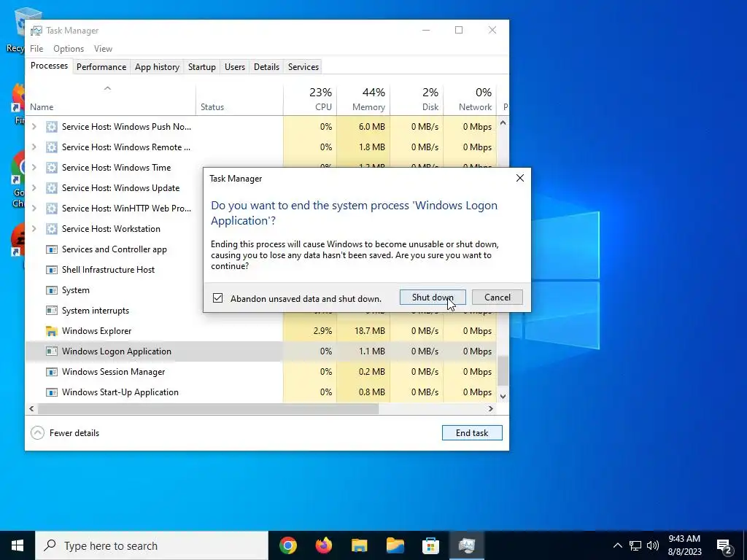The height and width of the screenshot is (560, 747).
Task: Click gear icon of Service Host: Windows Time
Action: pyautogui.click(x=52, y=168)
